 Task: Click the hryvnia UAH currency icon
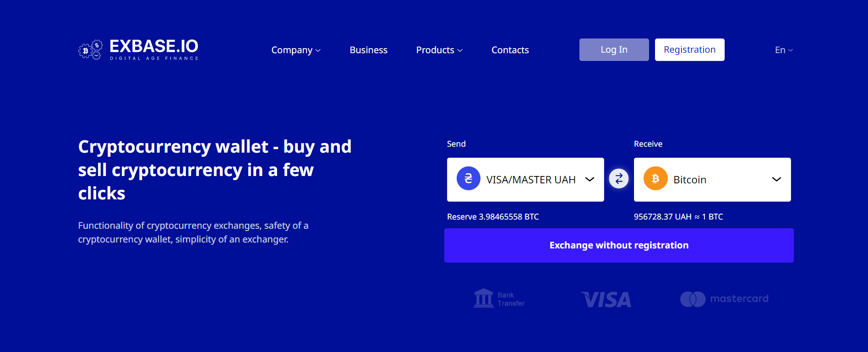click(469, 178)
